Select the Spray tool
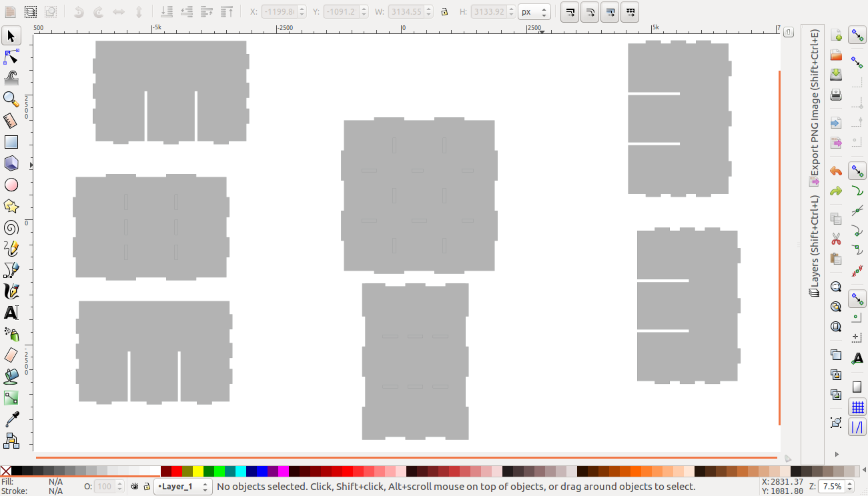This screenshot has width=868, height=496. point(11,334)
